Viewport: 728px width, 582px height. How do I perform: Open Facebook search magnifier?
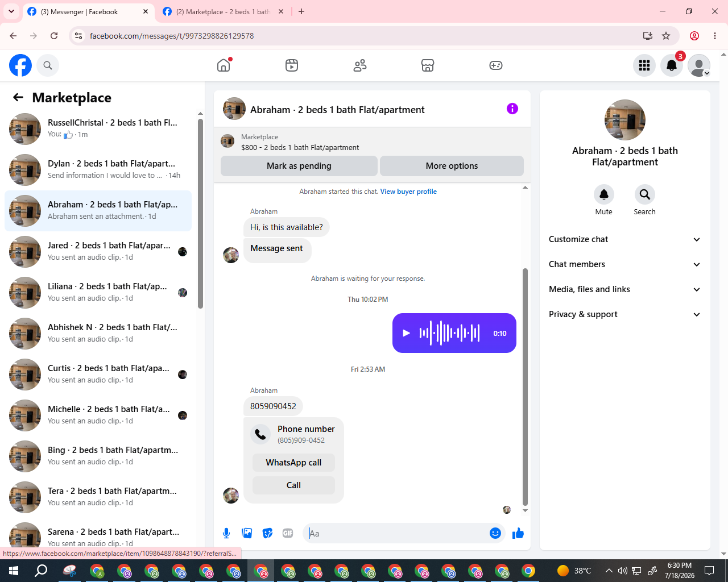click(x=48, y=65)
